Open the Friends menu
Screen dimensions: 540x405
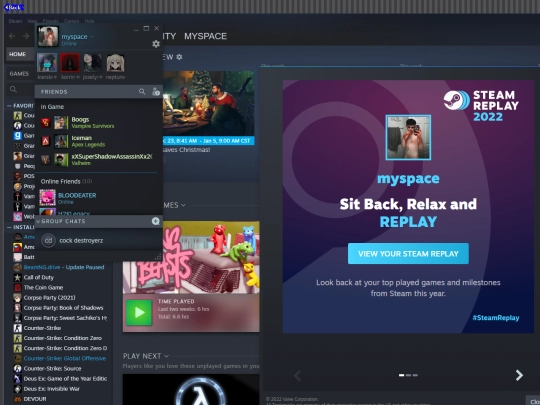click(x=51, y=21)
